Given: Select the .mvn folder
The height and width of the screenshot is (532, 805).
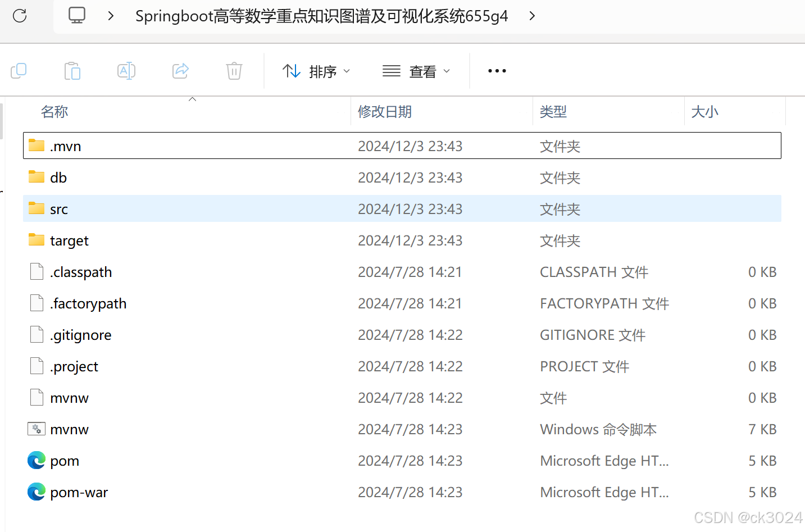Looking at the screenshot, I should pyautogui.click(x=66, y=145).
